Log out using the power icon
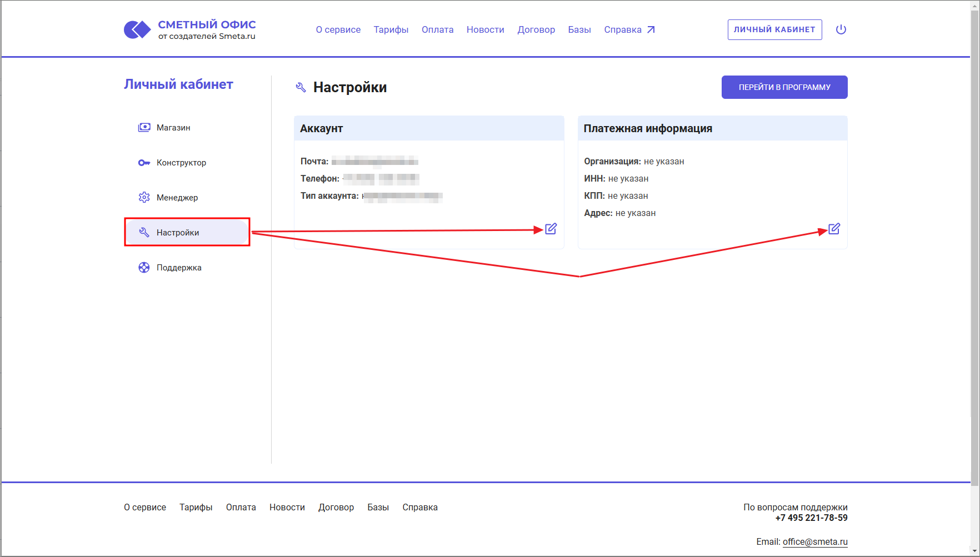Image resolution: width=980 pixels, height=557 pixels. (x=841, y=29)
